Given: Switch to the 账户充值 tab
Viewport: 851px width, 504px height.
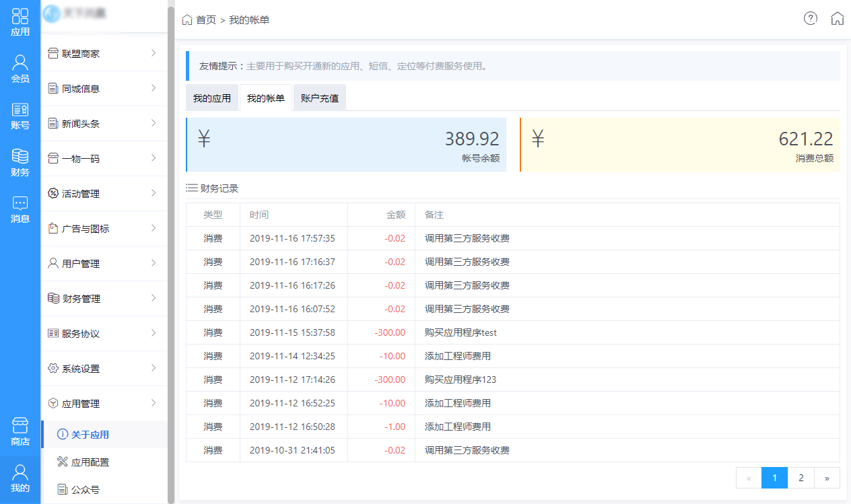Looking at the screenshot, I should (320, 98).
